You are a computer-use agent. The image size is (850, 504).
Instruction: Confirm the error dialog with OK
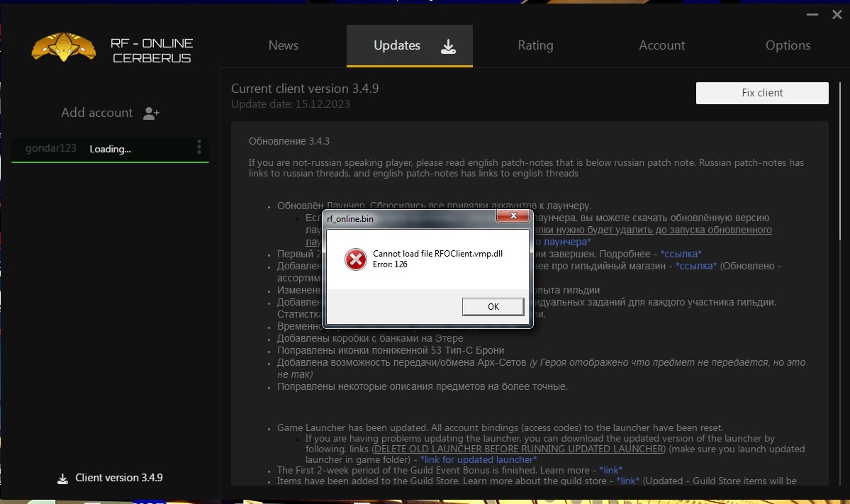(493, 307)
